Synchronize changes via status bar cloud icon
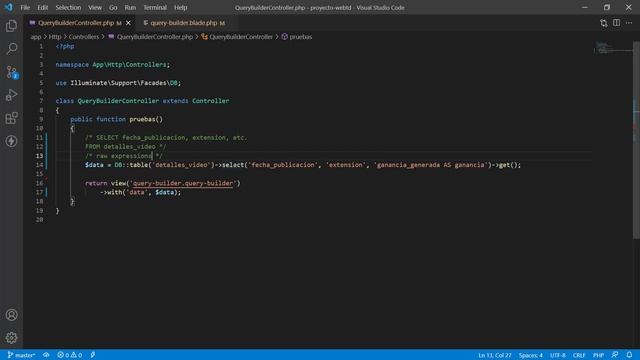The height and width of the screenshot is (360, 640). tap(46, 355)
